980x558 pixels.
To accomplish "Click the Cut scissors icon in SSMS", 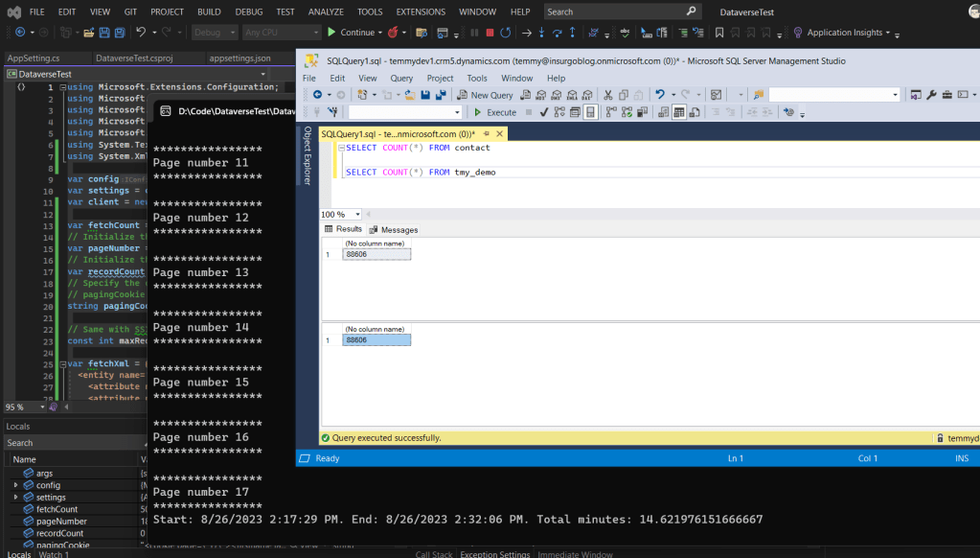I will (x=607, y=95).
